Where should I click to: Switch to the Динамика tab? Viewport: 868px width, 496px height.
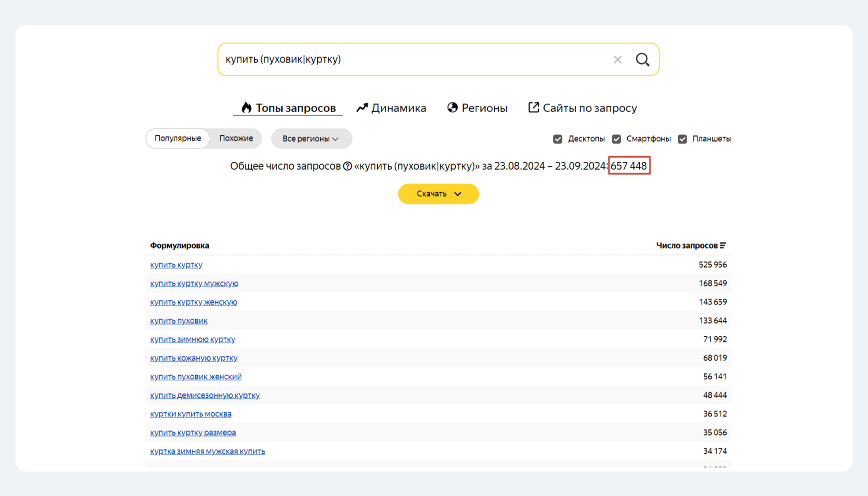click(x=398, y=107)
